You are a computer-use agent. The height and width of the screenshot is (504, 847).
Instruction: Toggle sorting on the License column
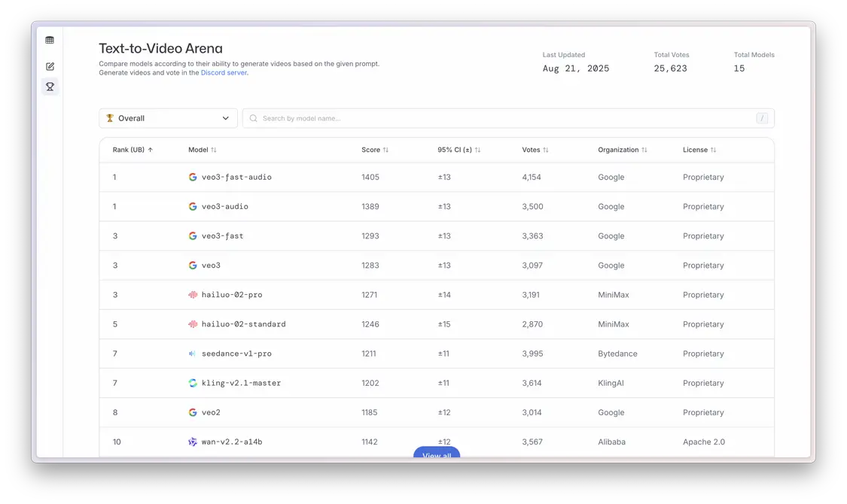714,150
